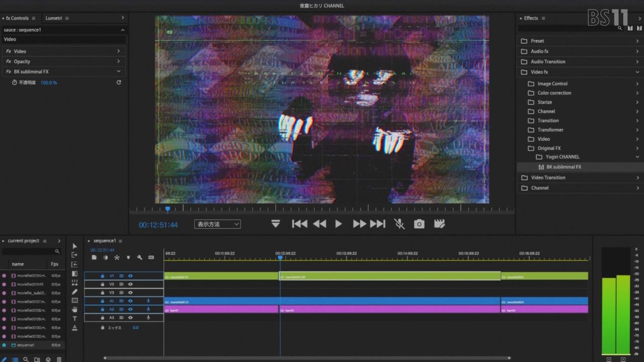The image size is (644, 362).
Task: Select the Hand tool
Action: [x=75, y=310]
